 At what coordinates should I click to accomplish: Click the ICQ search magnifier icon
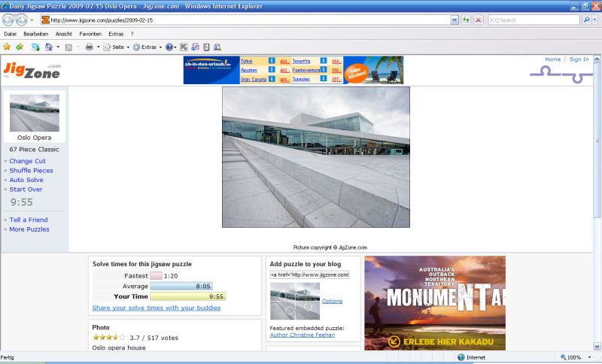pyautogui.click(x=586, y=20)
